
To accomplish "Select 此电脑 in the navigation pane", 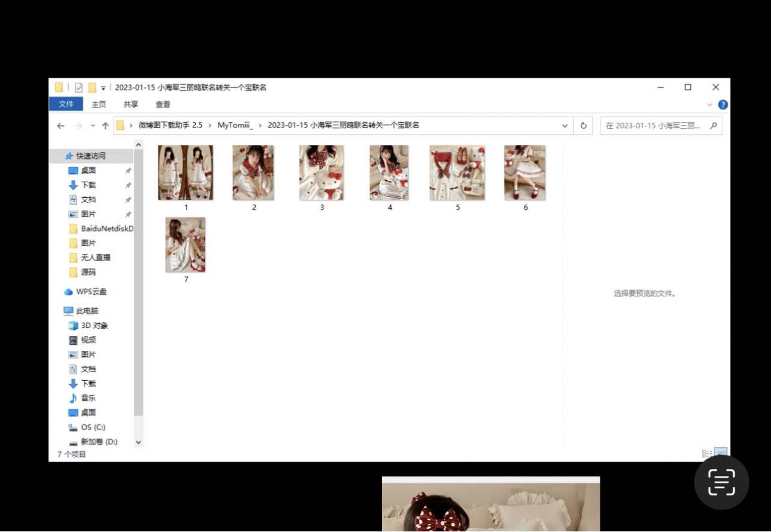I will (x=87, y=311).
